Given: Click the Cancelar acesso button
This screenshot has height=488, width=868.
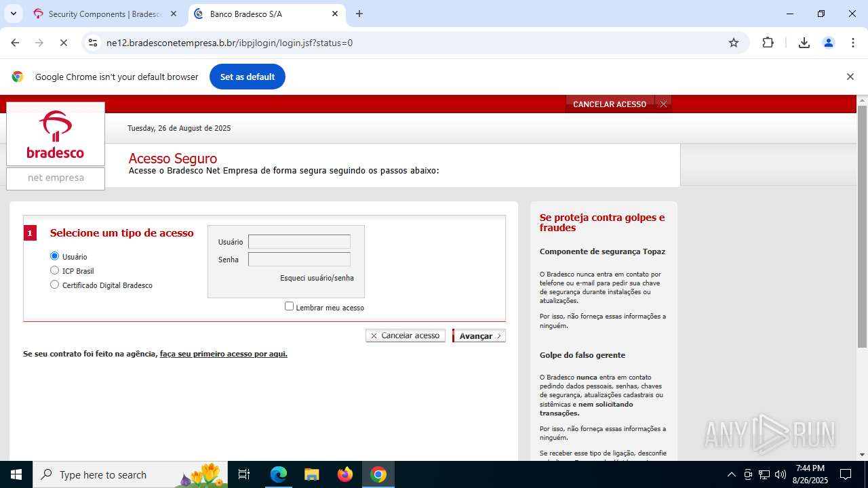Looking at the screenshot, I should [406, 335].
